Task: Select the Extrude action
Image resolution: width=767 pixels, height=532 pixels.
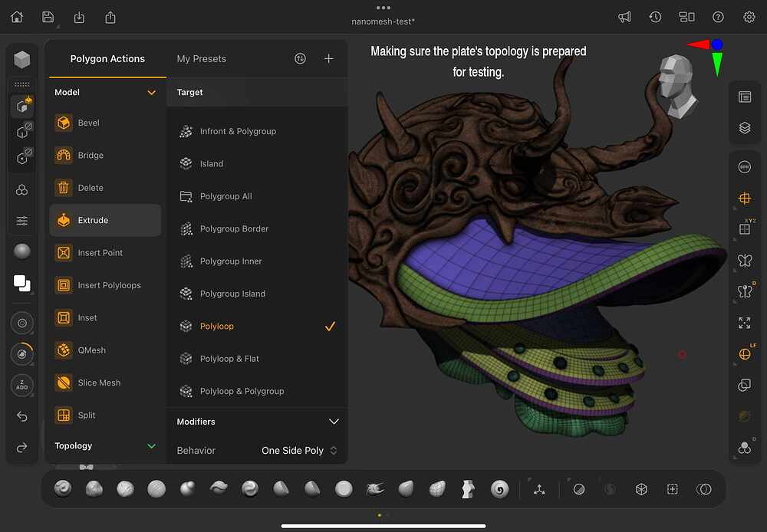Action: [105, 221]
